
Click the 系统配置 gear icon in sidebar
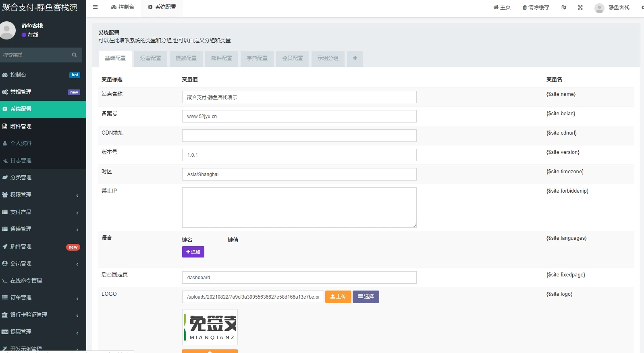click(5, 109)
